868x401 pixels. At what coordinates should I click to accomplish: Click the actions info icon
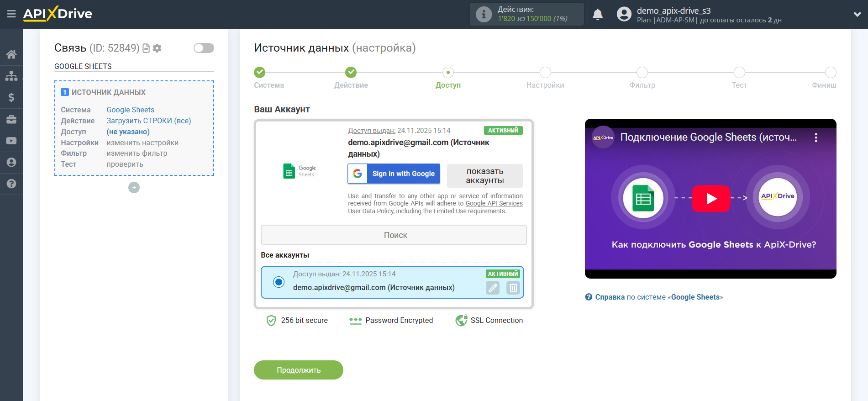click(484, 14)
